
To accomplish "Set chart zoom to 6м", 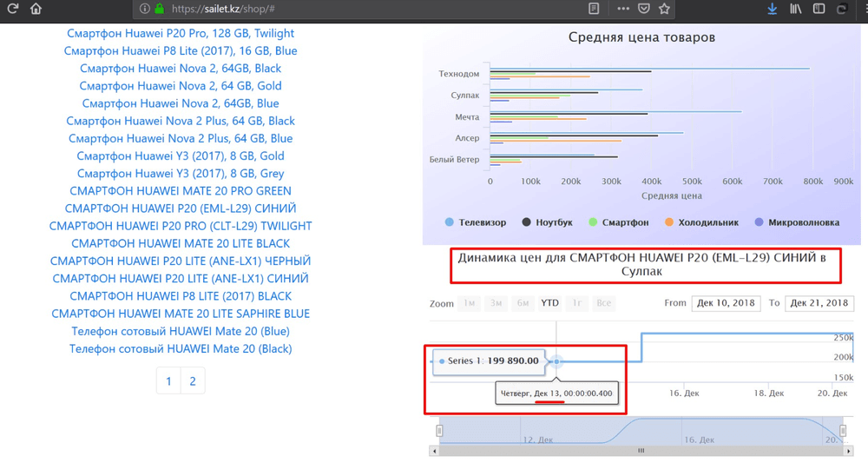I will [x=523, y=303].
